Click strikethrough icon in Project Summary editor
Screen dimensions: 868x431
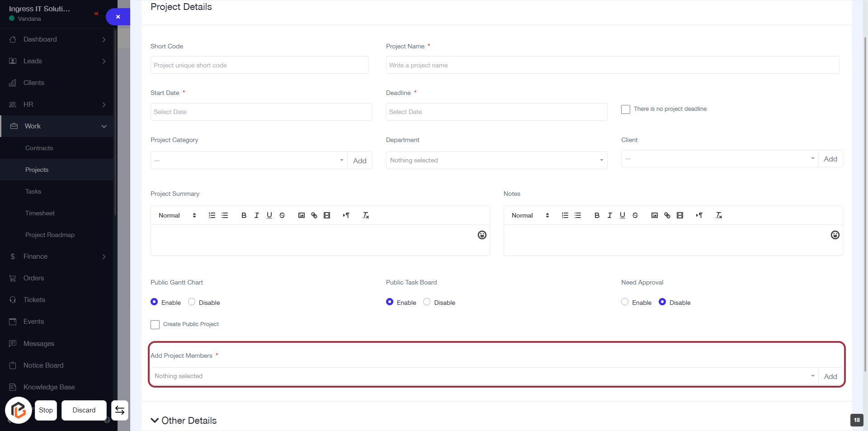point(282,215)
